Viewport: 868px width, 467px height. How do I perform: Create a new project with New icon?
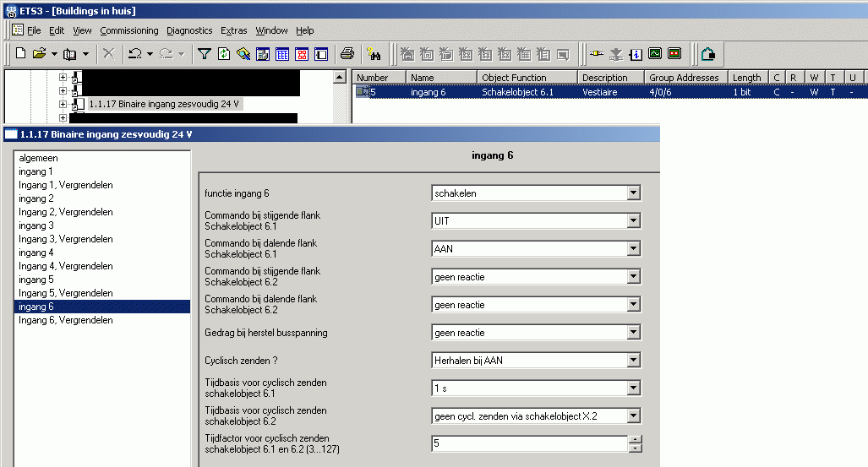(x=21, y=54)
